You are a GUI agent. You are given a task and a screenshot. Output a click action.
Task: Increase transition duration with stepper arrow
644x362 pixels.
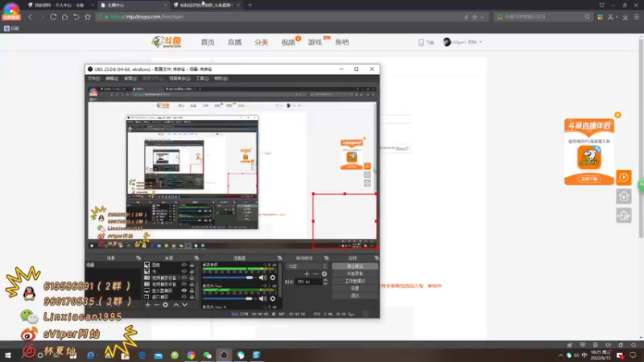click(x=325, y=280)
